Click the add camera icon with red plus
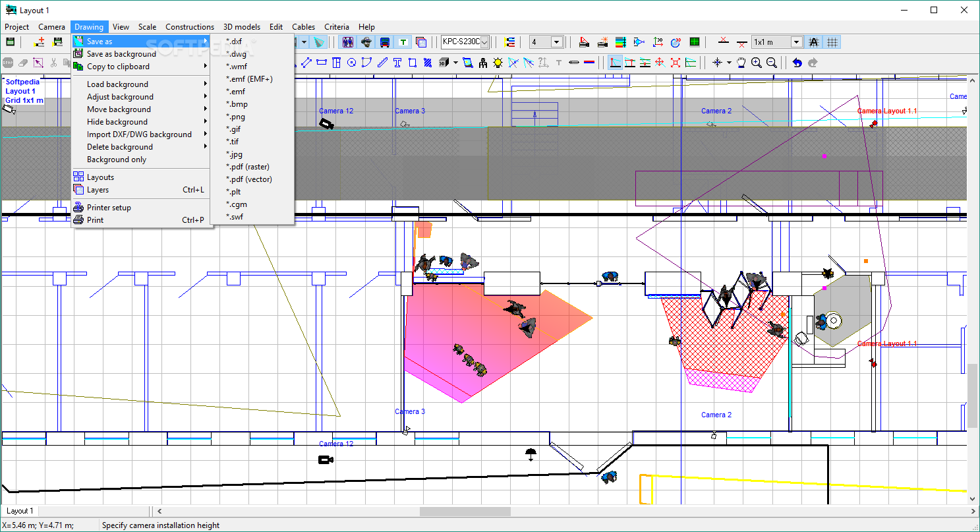The image size is (980, 532). click(x=40, y=42)
